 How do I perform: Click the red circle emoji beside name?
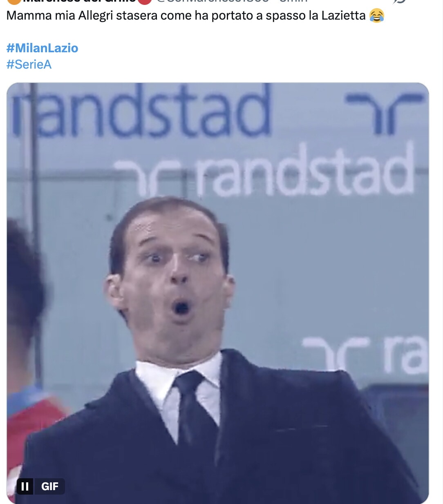coord(145,1)
